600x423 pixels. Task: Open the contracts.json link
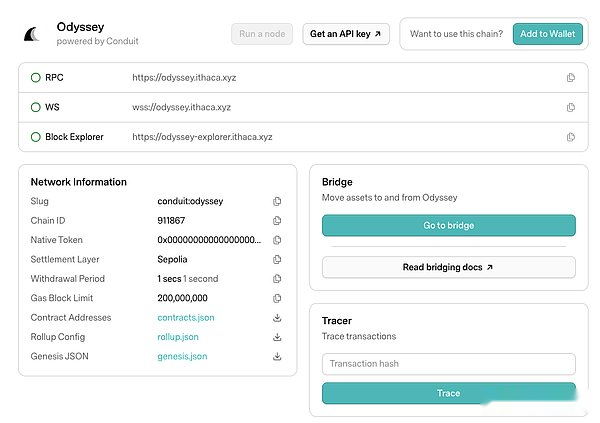185,318
